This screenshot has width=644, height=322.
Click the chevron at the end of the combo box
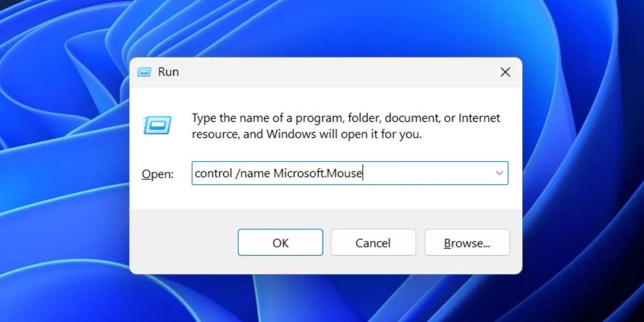(499, 173)
